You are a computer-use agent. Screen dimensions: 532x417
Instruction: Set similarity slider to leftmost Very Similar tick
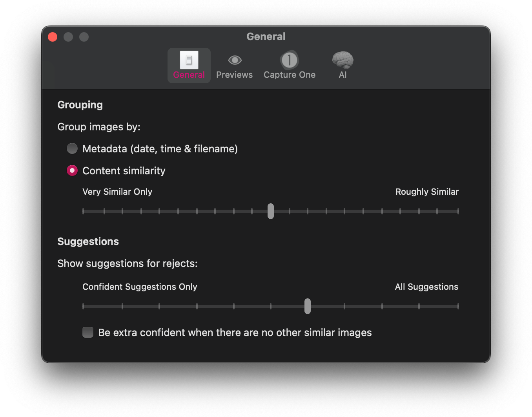click(x=83, y=211)
